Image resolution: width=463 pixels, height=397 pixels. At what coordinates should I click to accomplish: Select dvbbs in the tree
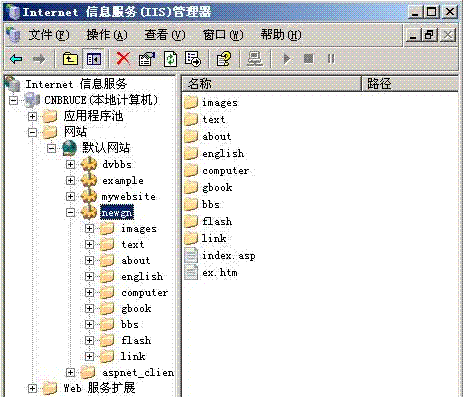coord(117,164)
